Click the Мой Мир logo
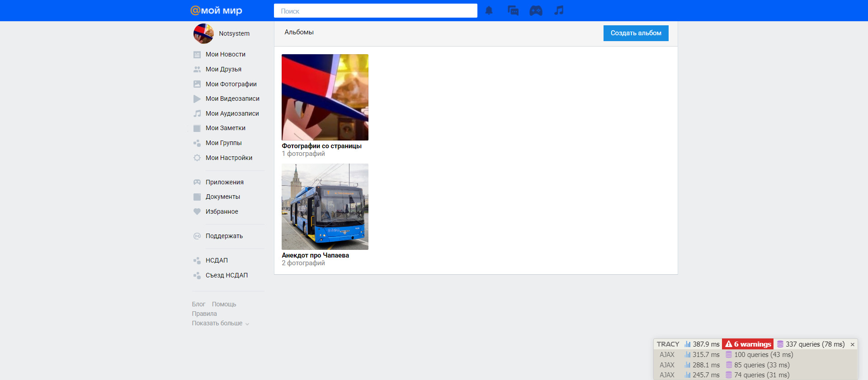This screenshot has width=868, height=380. tap(216, 10)
